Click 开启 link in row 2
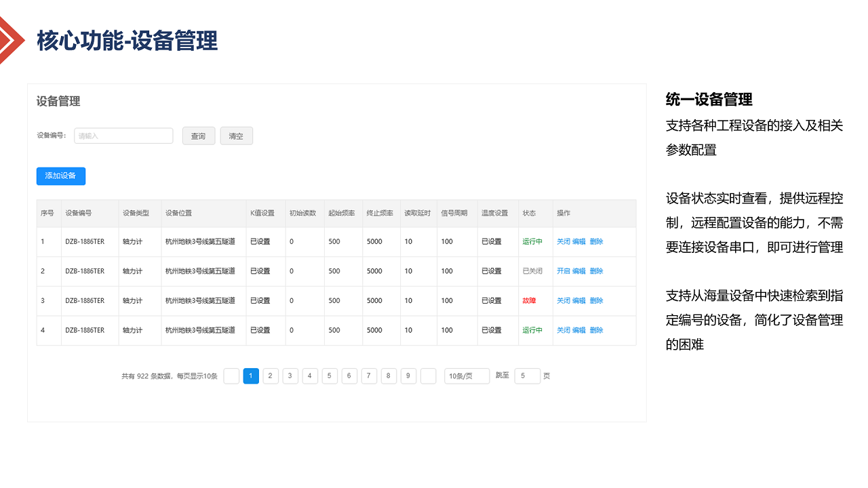The height and width of the screenshot is (488, 868). coord(564,271)
